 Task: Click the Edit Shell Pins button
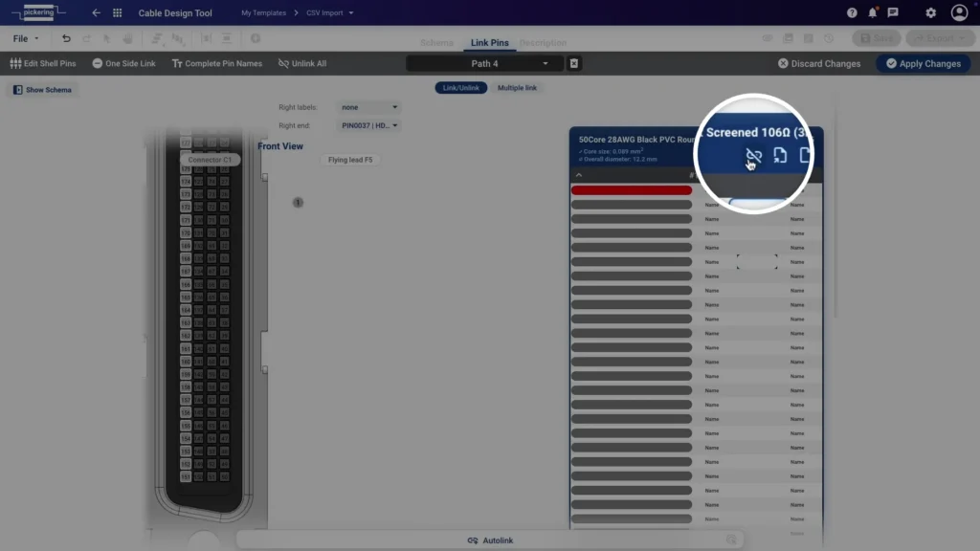(x=43, y=63)
